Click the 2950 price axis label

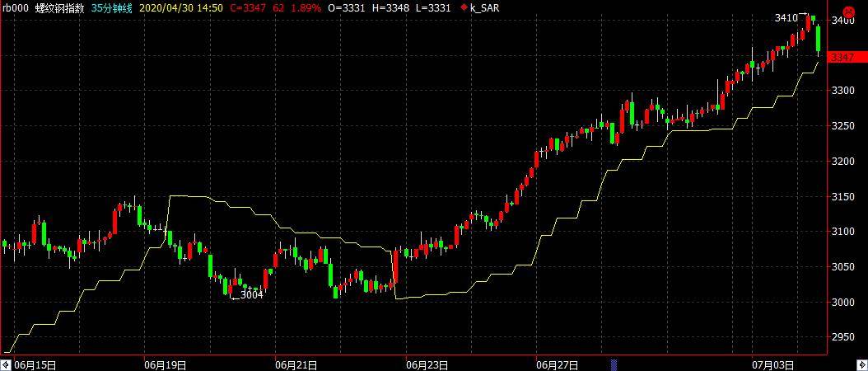[x=845, y=337]
